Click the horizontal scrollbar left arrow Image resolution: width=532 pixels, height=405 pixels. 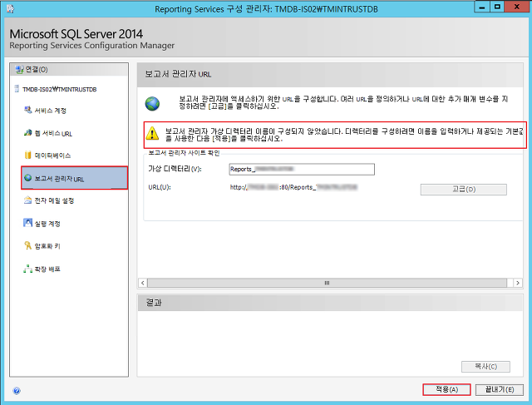[143, 283]
